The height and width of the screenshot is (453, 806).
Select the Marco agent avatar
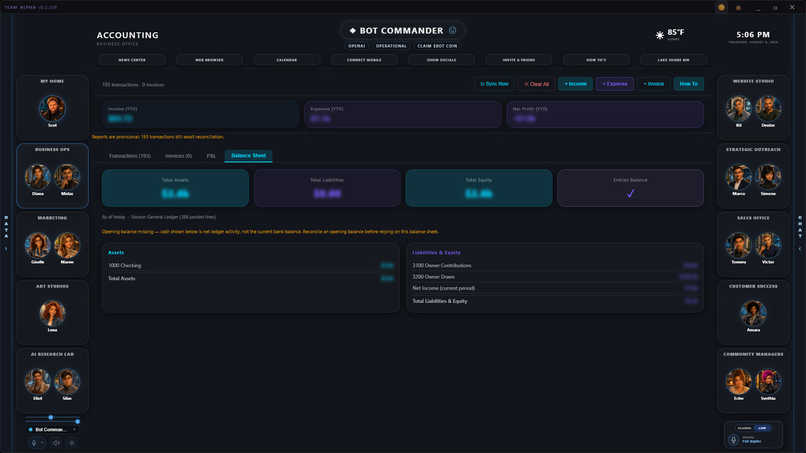tap(739, 177)
